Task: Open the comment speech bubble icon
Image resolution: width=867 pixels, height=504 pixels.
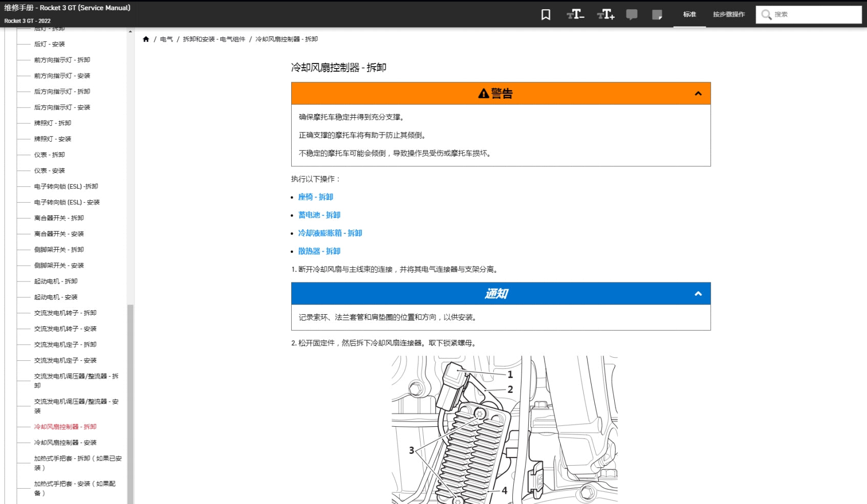Action: 632,15
